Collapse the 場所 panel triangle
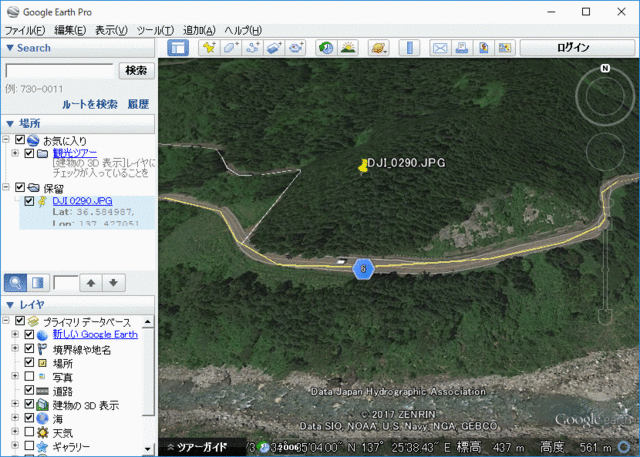The height and width of the screenshot is (457, 640). click(10, 123)
